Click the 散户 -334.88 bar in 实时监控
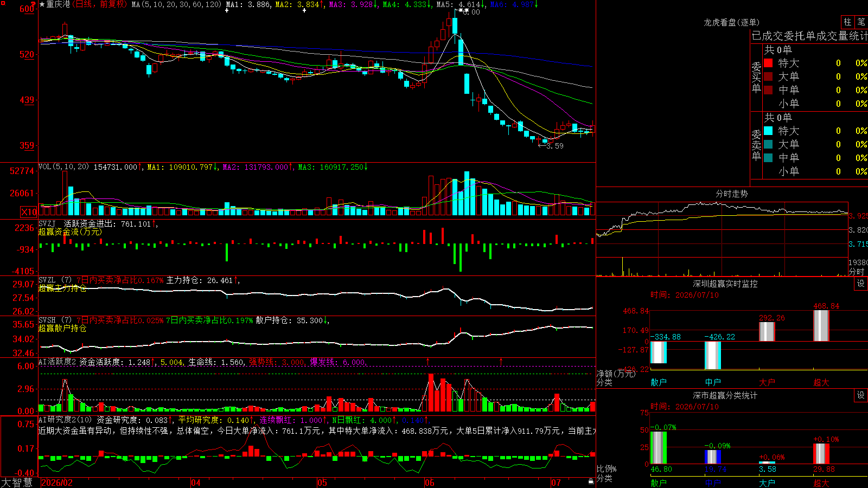This screenshot has height=488, width=868. [659, 352]
